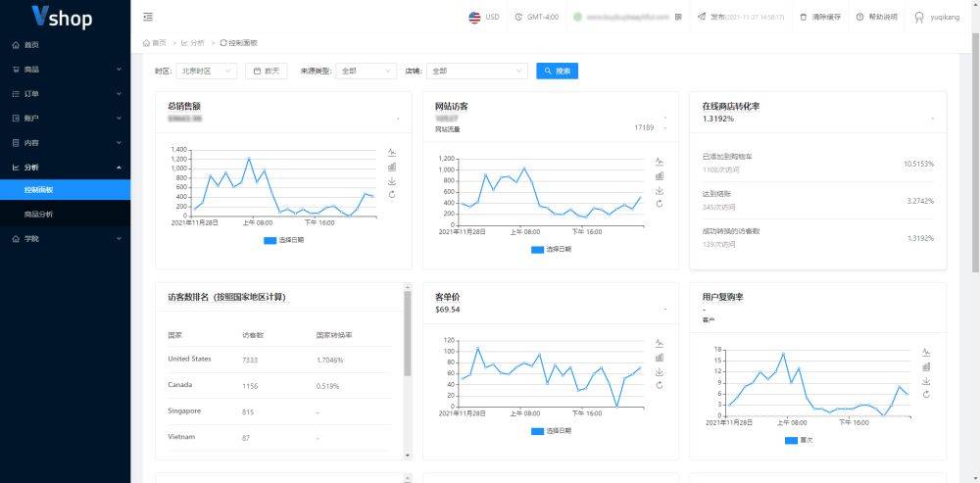Open the yuqikang user avatar icon
980x483 pixels.
click(919, 18)
